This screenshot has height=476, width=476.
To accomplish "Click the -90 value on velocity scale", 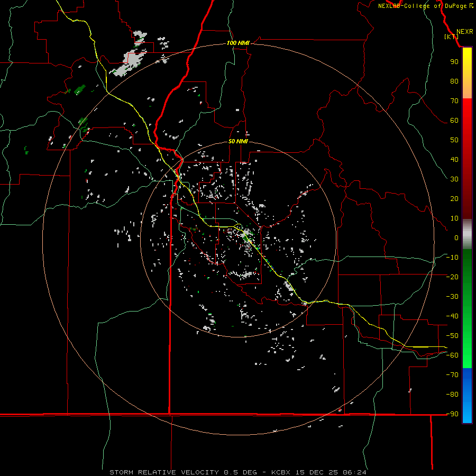I will (x=452, y=414).
